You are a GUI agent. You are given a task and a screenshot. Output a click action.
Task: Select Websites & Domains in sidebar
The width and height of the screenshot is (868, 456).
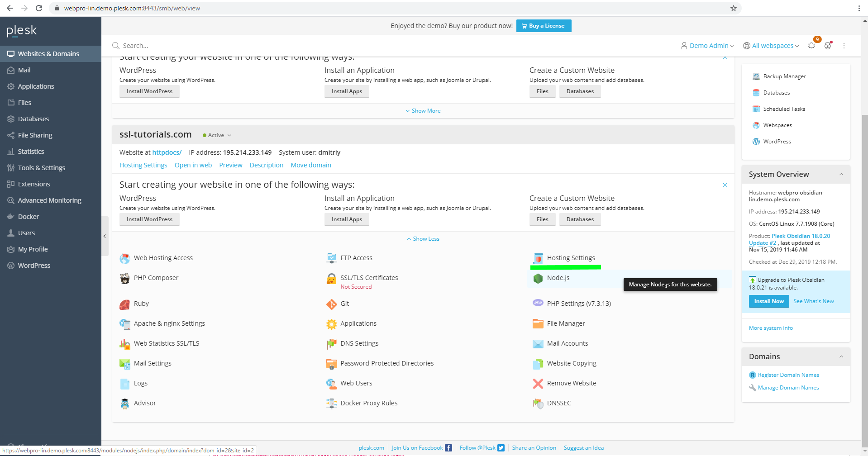coord(51,54)
